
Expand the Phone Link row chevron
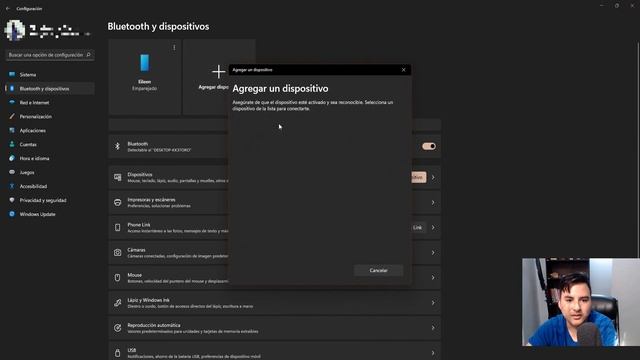point(433,227)
